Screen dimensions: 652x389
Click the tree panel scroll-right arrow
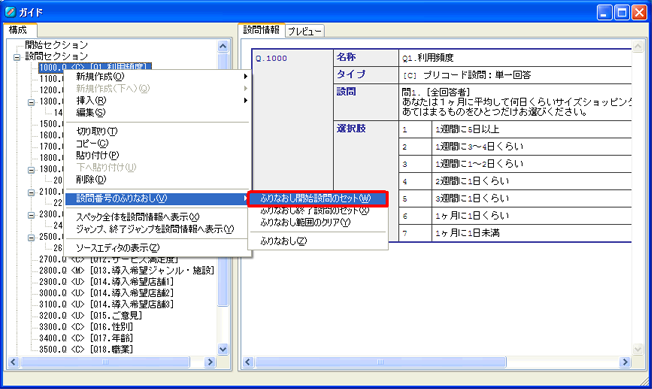point(210,362)
